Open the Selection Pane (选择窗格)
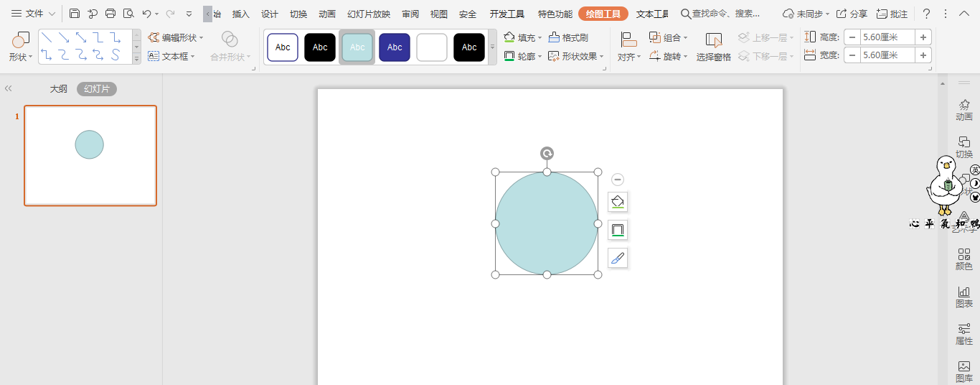This screenshot has height=385, width=980. [713, 47]
